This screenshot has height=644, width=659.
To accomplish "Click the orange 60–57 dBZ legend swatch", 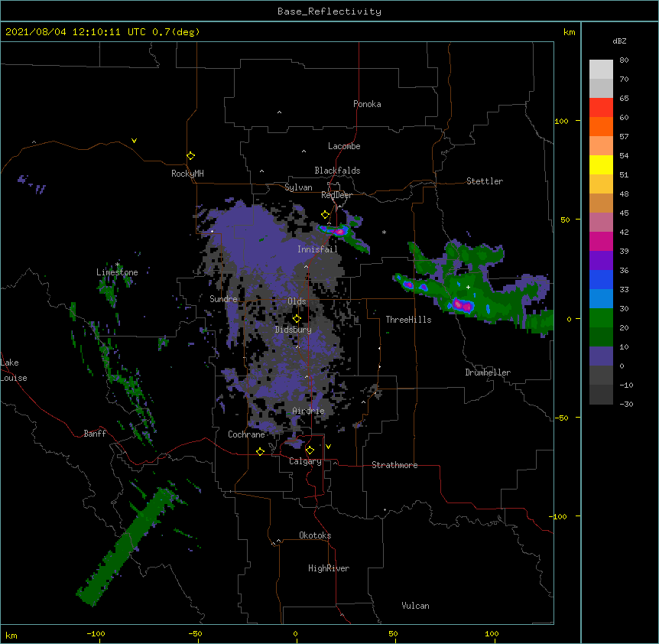I will pyautogui.click(x=601, y=126).
